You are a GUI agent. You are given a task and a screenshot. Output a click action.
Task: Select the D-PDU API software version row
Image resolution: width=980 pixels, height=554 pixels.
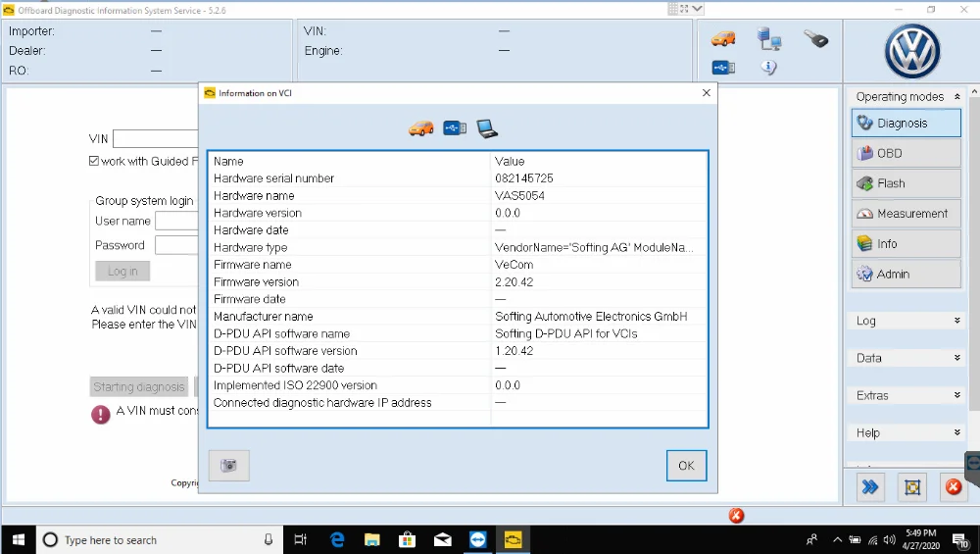(458, 351)
